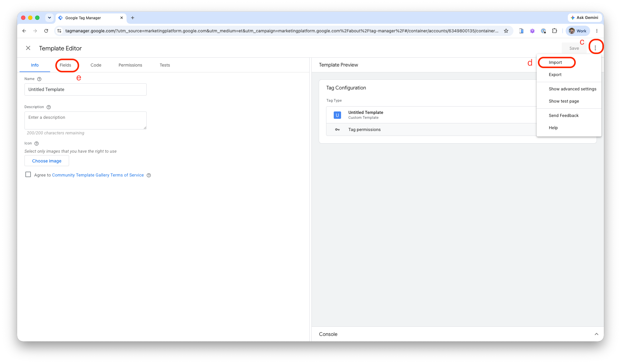This screenshot has width=621, height=364.
Task: Open the Work profile menu
Action: (578, 31)
